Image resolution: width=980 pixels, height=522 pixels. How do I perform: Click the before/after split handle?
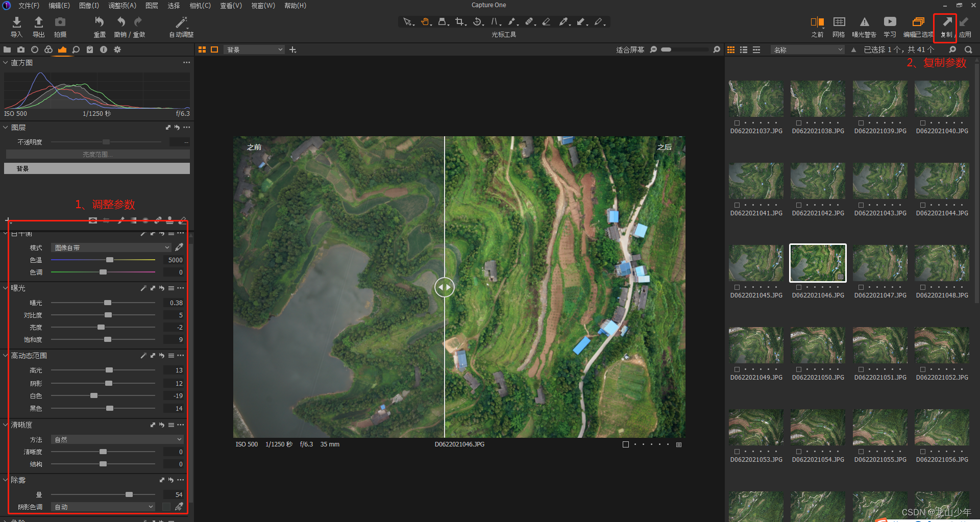(445, 287)
